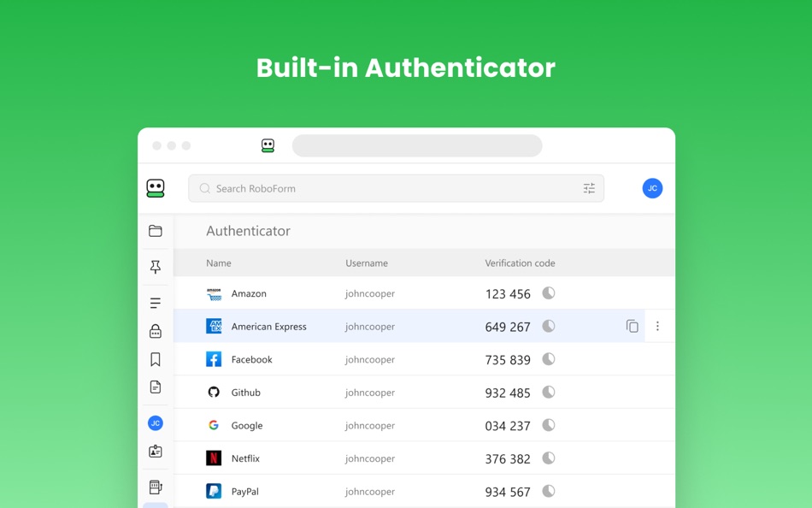Sort by the Username column header

click(367, 263)
